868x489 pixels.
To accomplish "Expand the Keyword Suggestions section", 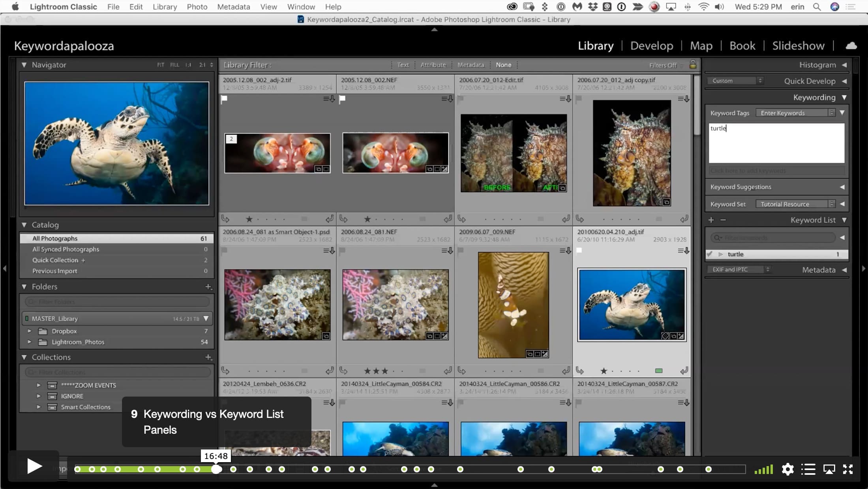I will pyautogui.click(x=842, y=187).
